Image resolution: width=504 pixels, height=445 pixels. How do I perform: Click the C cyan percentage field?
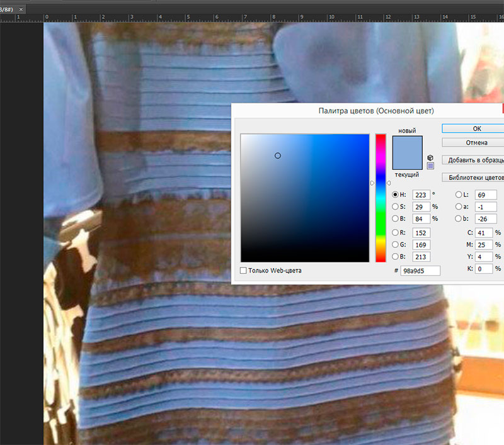click(483, 233)
